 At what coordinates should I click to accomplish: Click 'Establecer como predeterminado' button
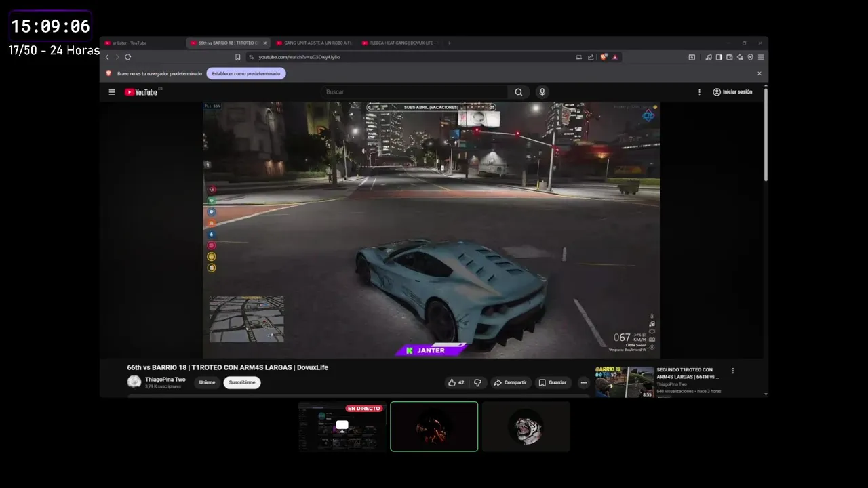click(246, 73)
